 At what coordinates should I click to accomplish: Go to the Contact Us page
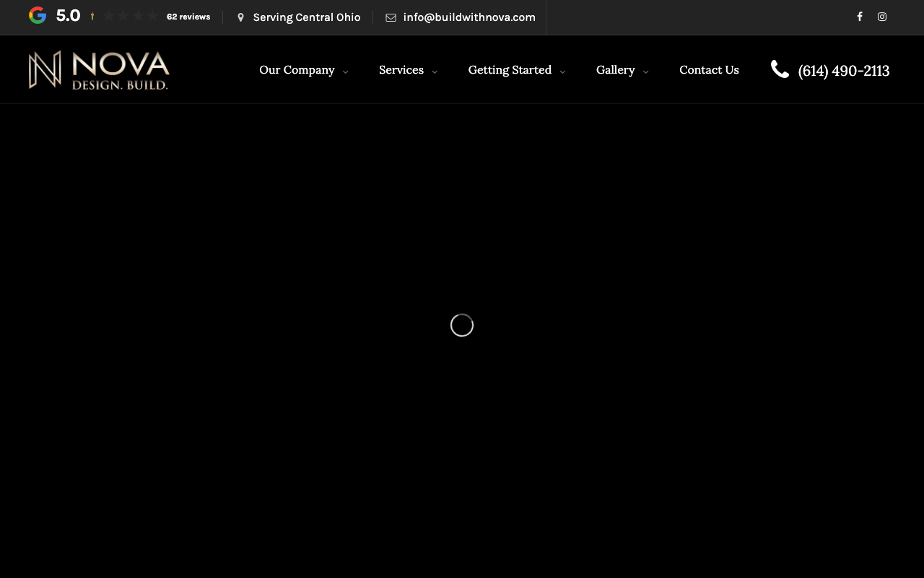709,70
